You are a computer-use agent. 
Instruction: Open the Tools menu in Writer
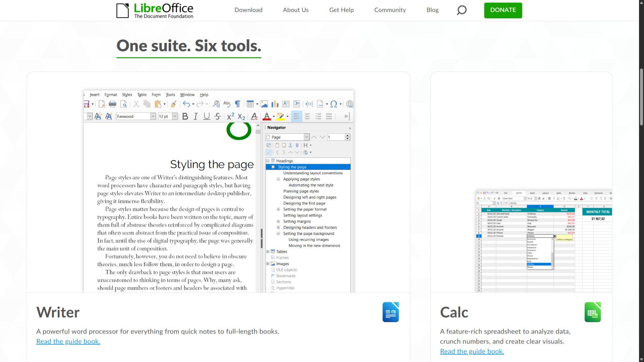(170, 95)
